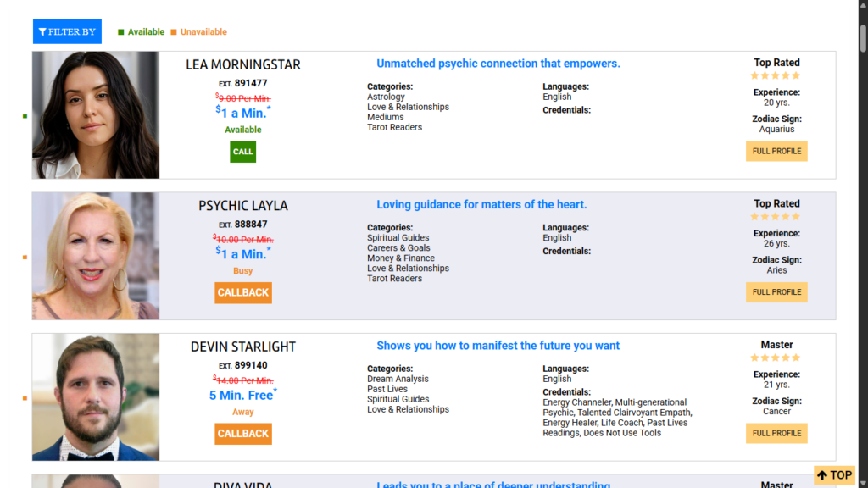
Task: Click Psychic Layla's five-star rating
Action: tap(776, 217)
